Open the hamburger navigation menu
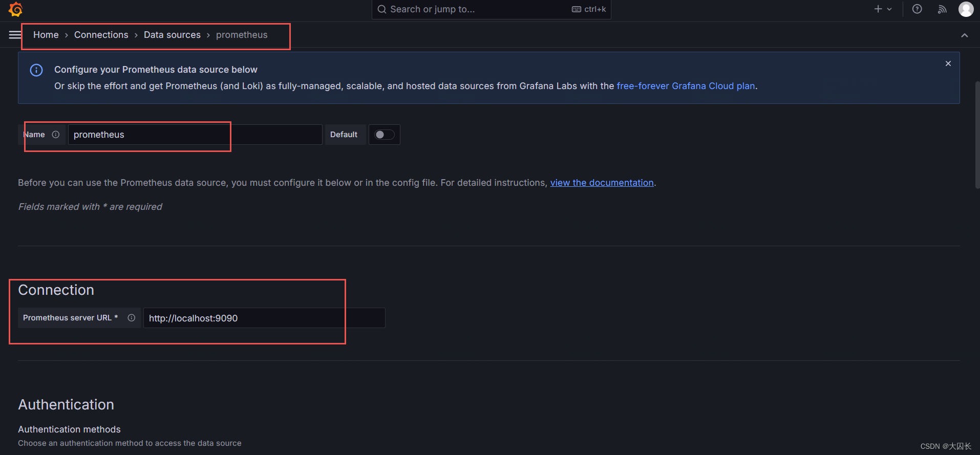This screenshot has width=980, height=455. (x=15, y=35)
